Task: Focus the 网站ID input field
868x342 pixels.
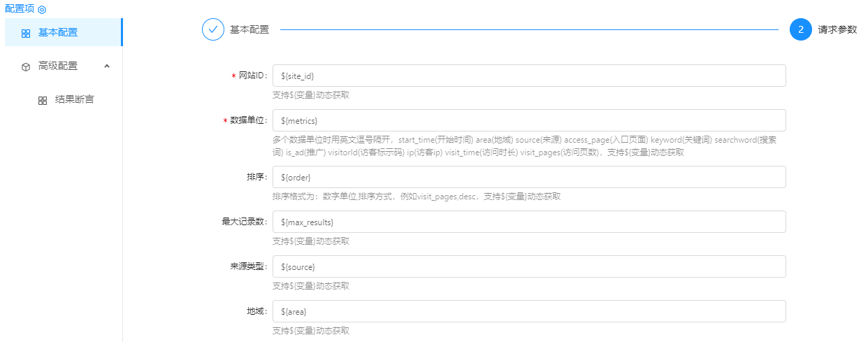Action: 528,76
